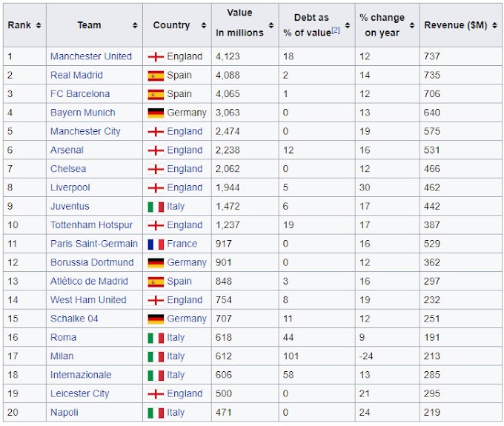The height and width of the screenshot is (426, 504).
Task: Open Manchester City team link
Action: pyautogui.click(x=85, y=131)
